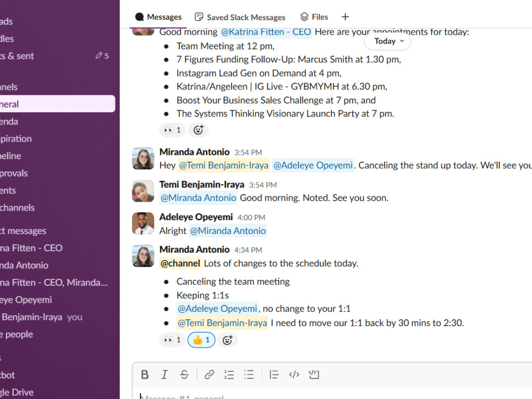
Task: Collapse the Channels section header
Action: [9, 87]
